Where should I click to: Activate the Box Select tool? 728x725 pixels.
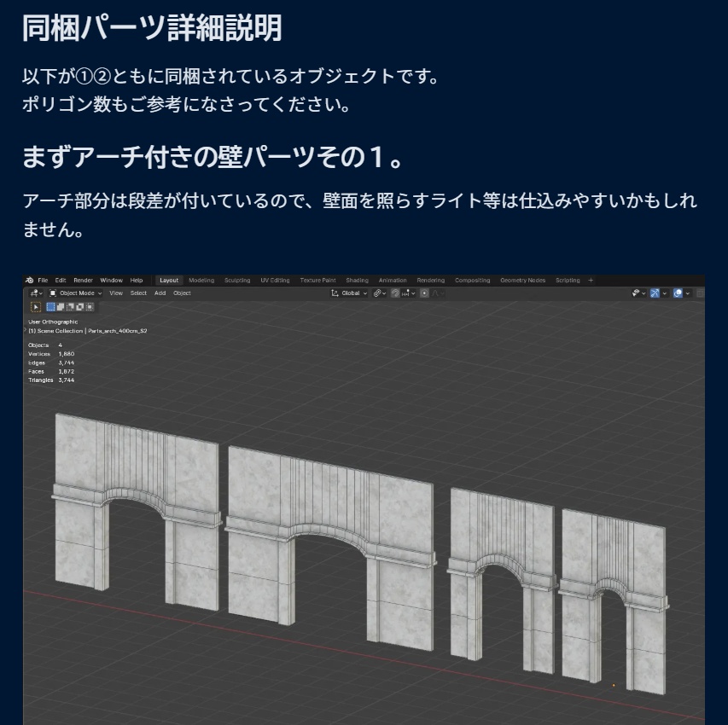pos(50,306)
